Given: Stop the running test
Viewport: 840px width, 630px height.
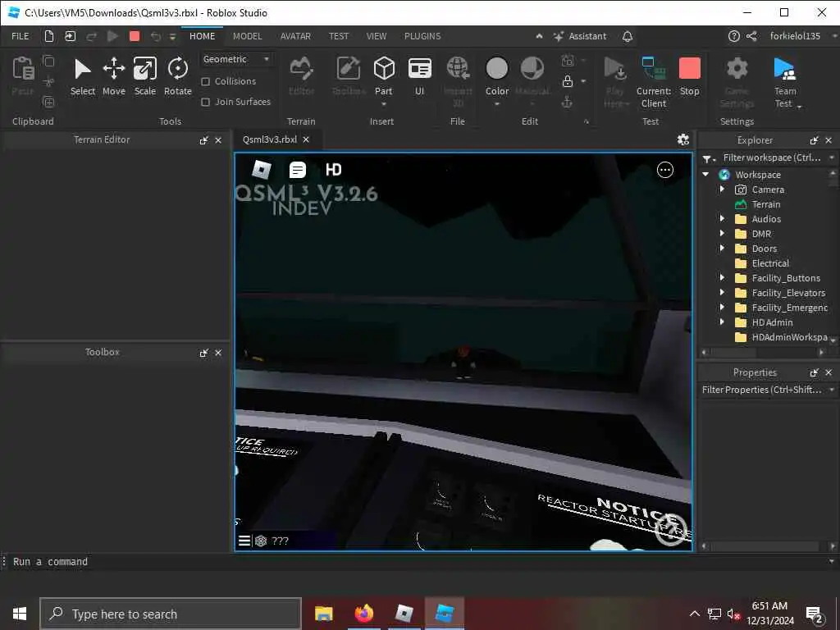Looking at the screenshot, I should 689,76.
